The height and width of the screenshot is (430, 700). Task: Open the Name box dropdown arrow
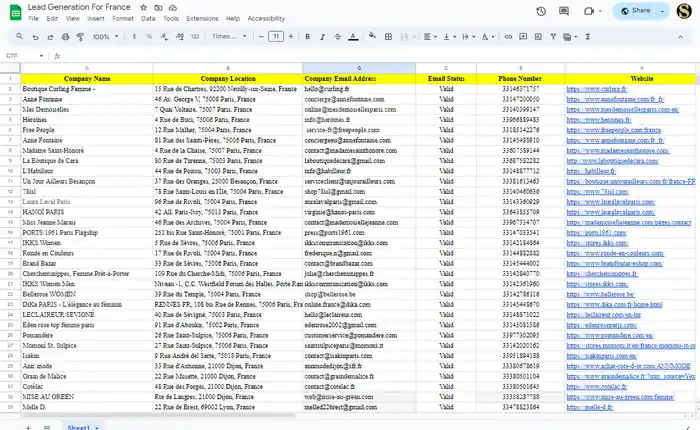[x=41, y=56]
